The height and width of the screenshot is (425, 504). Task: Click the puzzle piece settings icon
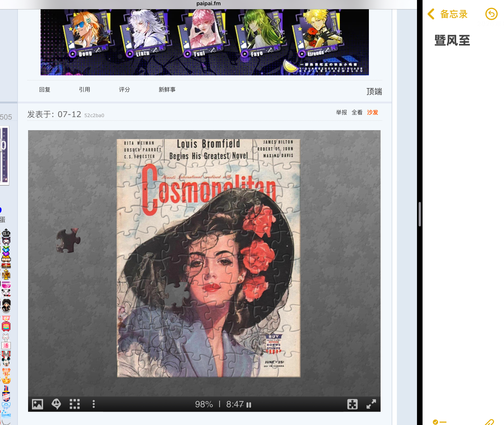(x=352, y=404)
